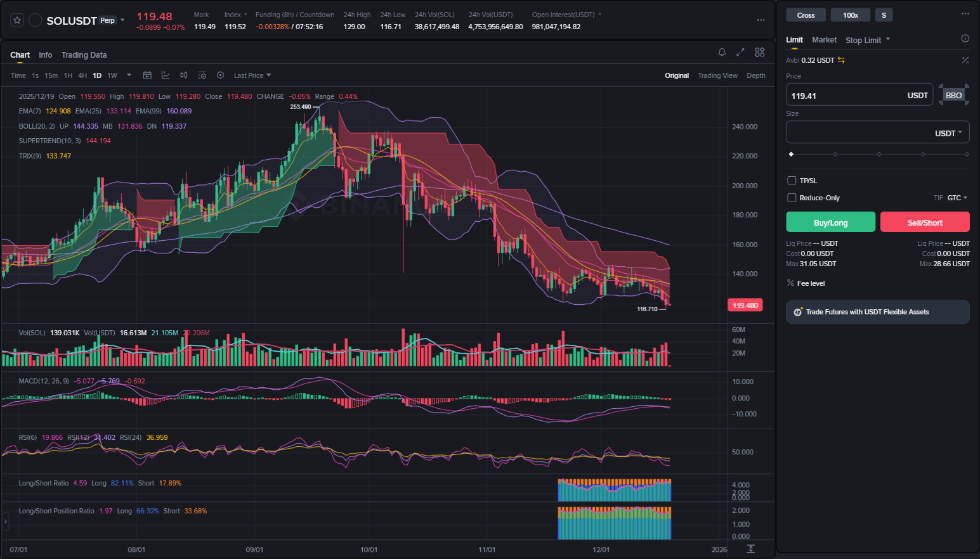Click the S position mode button
The image size is (980, 559).
(884, 15)
